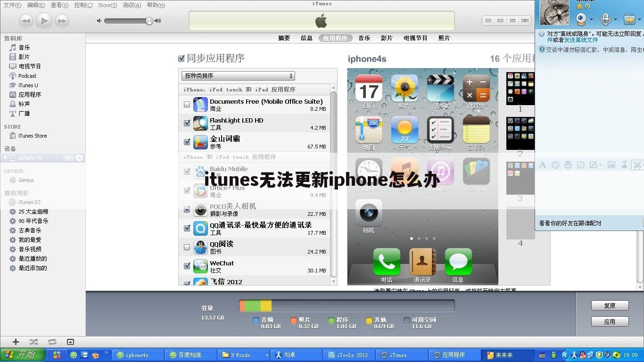Screen dimensions: 644x362
Task: Uncheck the WeChat app checkbox
Action: [187, 266]
